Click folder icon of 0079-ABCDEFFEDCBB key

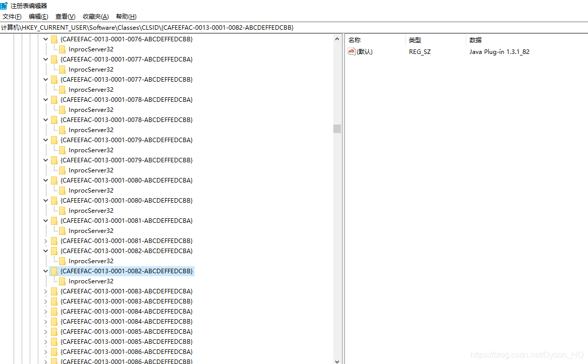(x=54, y=160)
